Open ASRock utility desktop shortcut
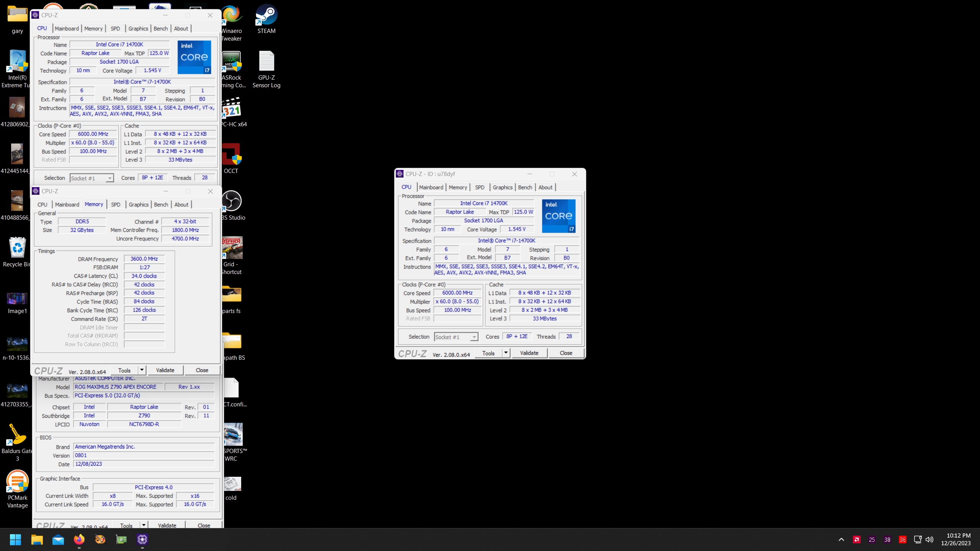The height and width of the screenshot is (551, 980). tap(233, 70)
